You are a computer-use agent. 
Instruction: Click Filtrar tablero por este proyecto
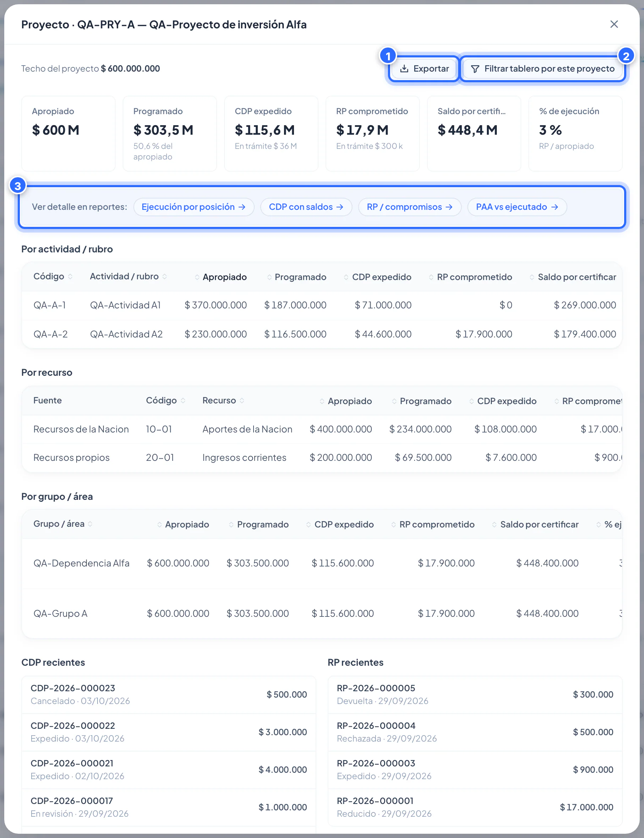(x=543, y=68)
